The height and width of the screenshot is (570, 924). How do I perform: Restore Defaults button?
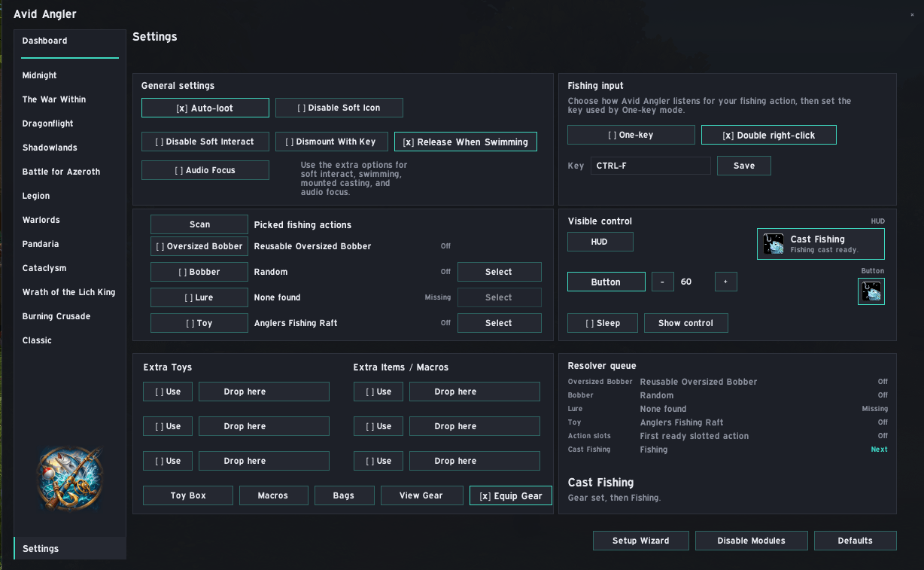856,541
